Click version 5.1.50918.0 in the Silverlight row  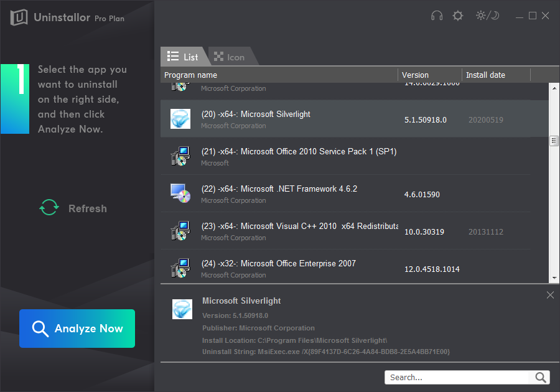coord(426,120)
